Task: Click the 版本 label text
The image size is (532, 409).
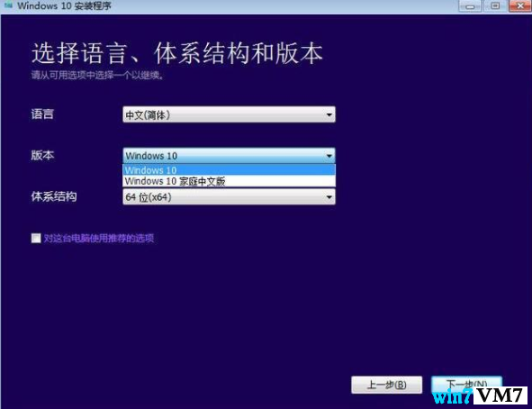Action: coord(42,155)
